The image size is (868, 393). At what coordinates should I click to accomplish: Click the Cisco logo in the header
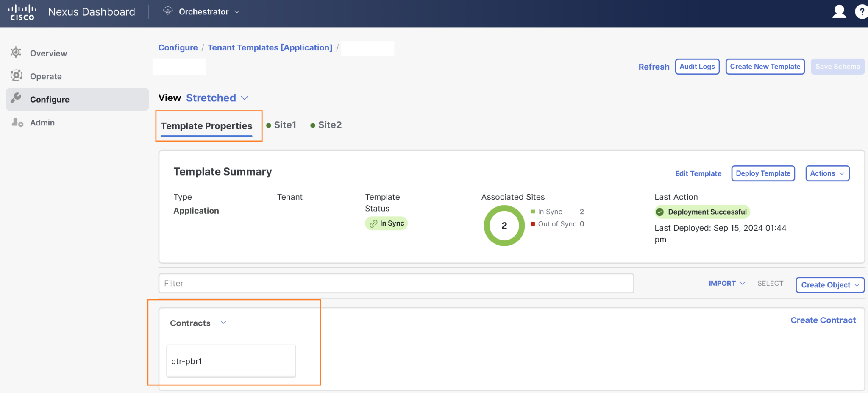(x=22, y=12)
